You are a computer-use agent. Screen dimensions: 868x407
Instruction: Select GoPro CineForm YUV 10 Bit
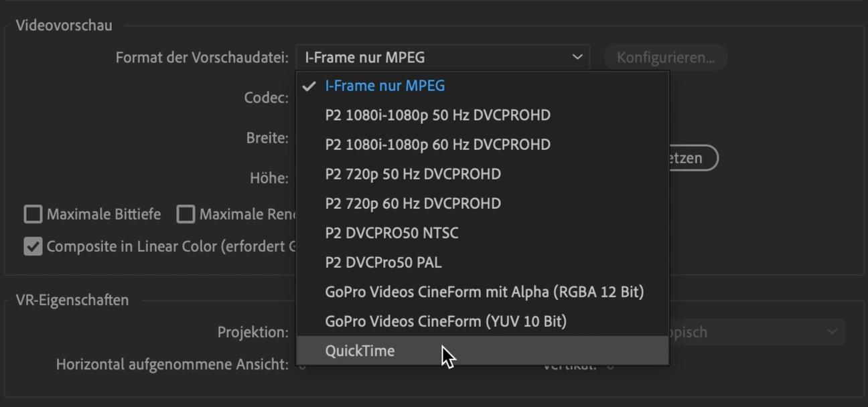pos(445,321)
